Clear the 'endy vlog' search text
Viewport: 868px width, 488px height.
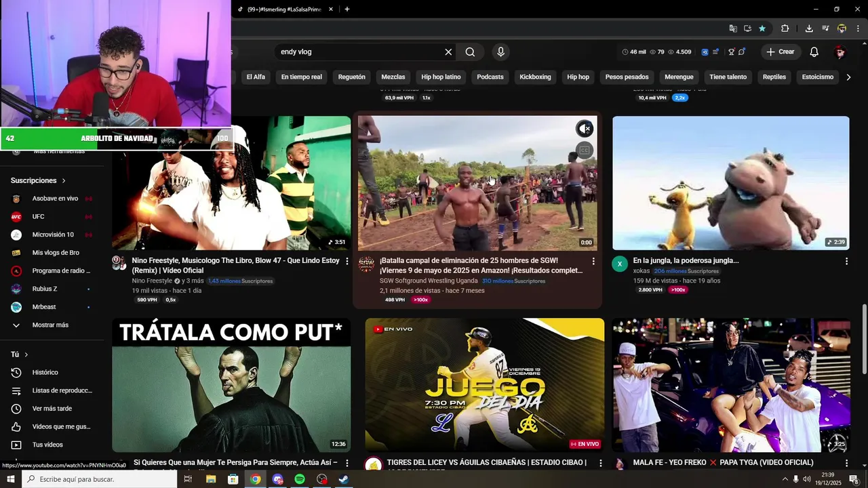[x=448, y=52]
